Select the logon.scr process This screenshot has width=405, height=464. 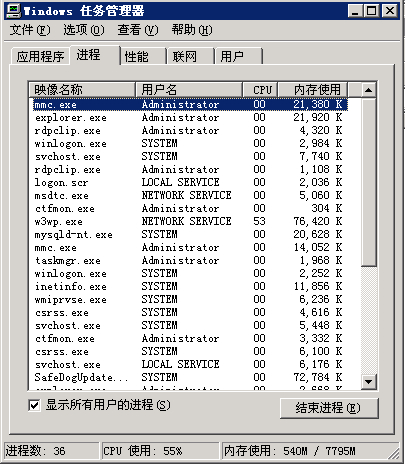click(190, 183)
